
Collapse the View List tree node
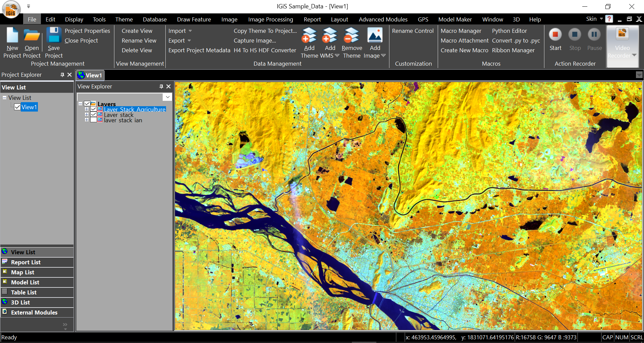click(5, 98)
